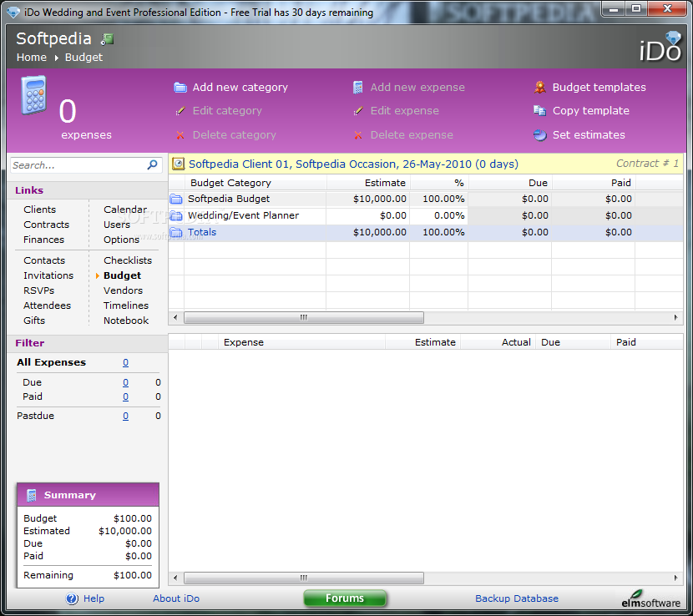Click the diamond icon in the title bar

coord(13,13)
